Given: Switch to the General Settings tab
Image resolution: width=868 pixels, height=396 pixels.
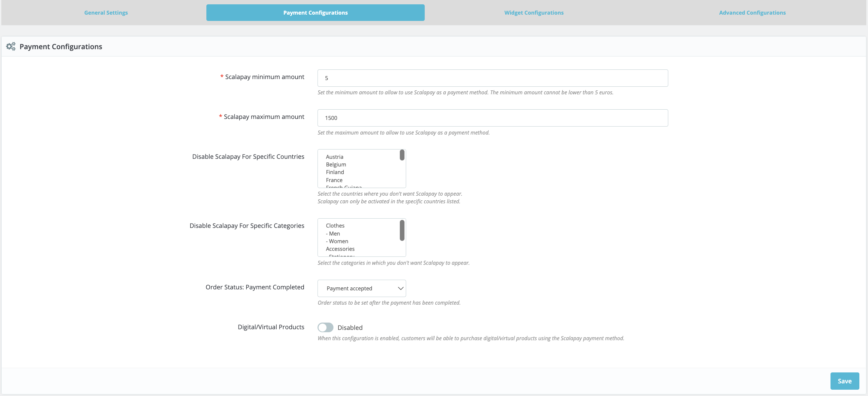Looking at the screenshot, I should (x=106, y=13).
